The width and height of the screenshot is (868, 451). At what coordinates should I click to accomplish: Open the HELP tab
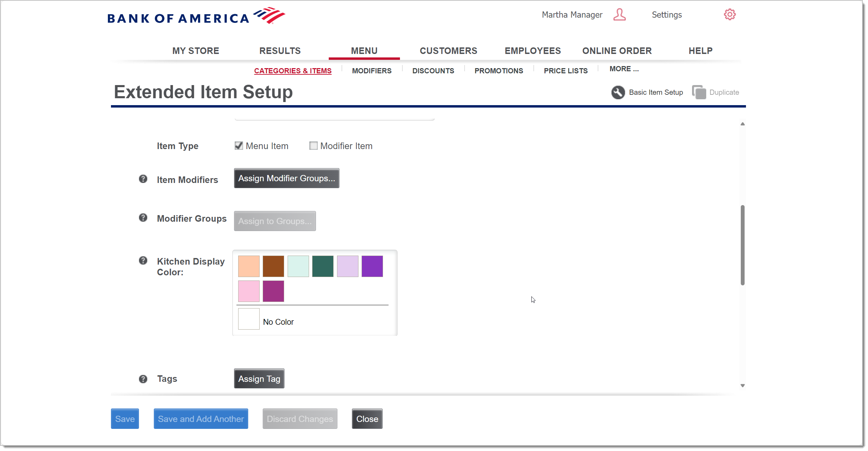(x=701, y=51)
